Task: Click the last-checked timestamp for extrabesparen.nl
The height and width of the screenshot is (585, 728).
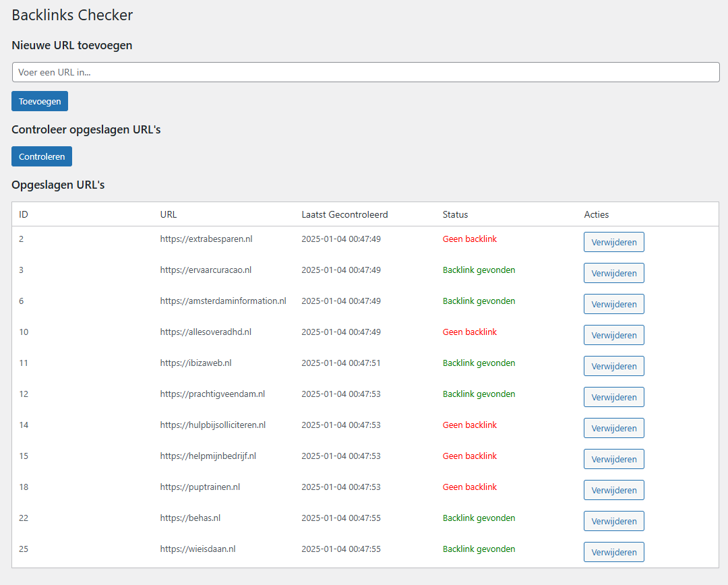Action: (341, 239)
